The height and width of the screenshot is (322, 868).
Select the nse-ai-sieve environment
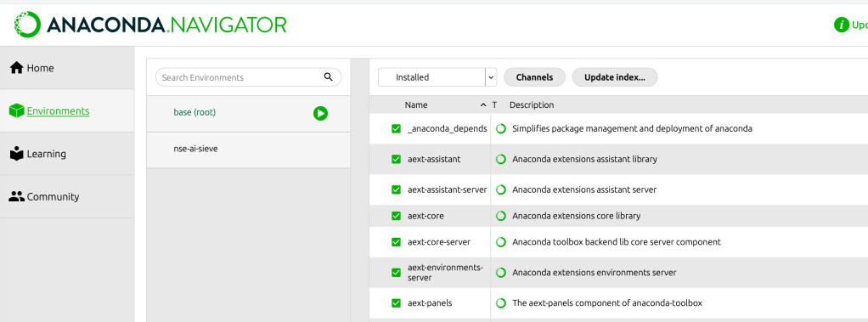(249, 150)
